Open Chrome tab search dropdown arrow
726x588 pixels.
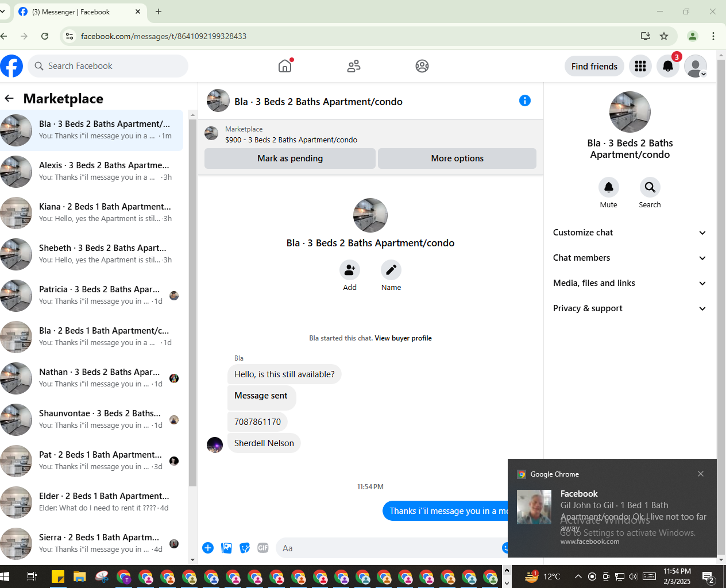coord(3,11)
